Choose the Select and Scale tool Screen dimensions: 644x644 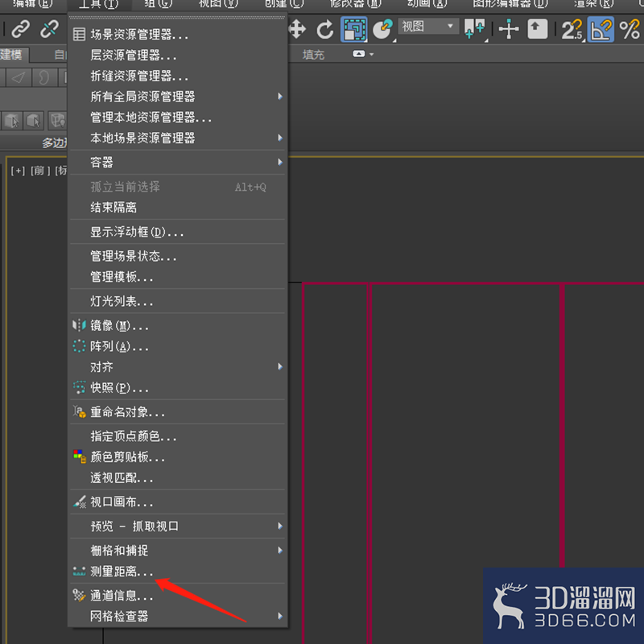353,29
